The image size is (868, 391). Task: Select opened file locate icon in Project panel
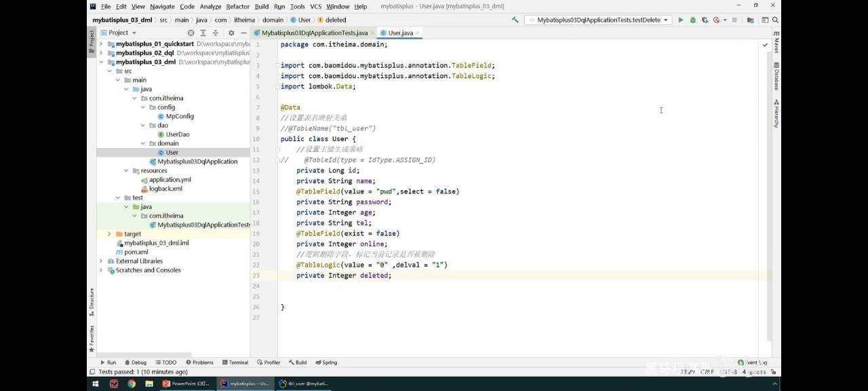(191, 33)
